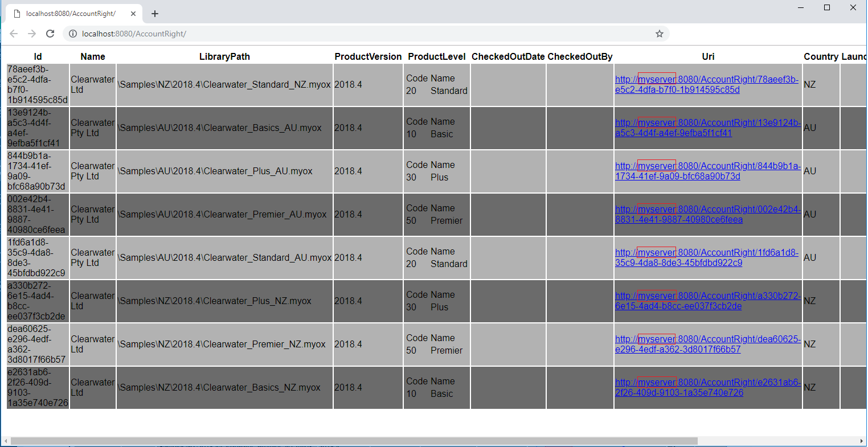Screen dimensions: 868x447
Task: Click the browser back arrow
Action: click(14, 34)
